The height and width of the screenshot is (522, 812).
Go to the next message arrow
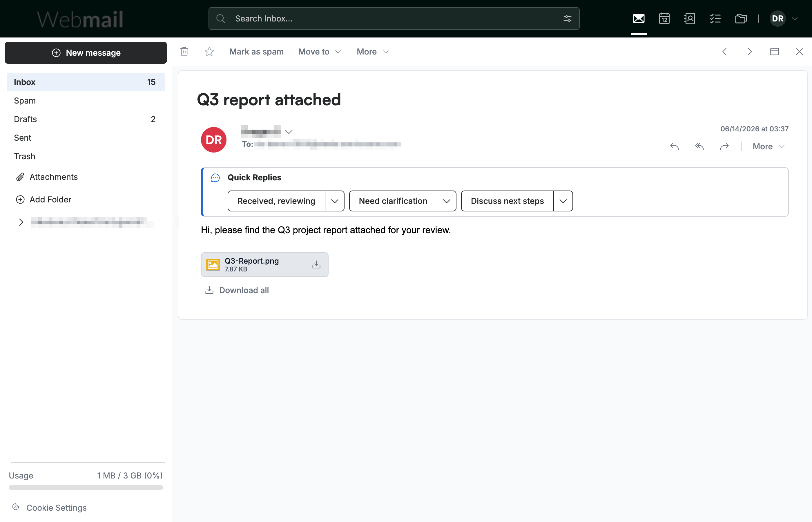[750, 52]
